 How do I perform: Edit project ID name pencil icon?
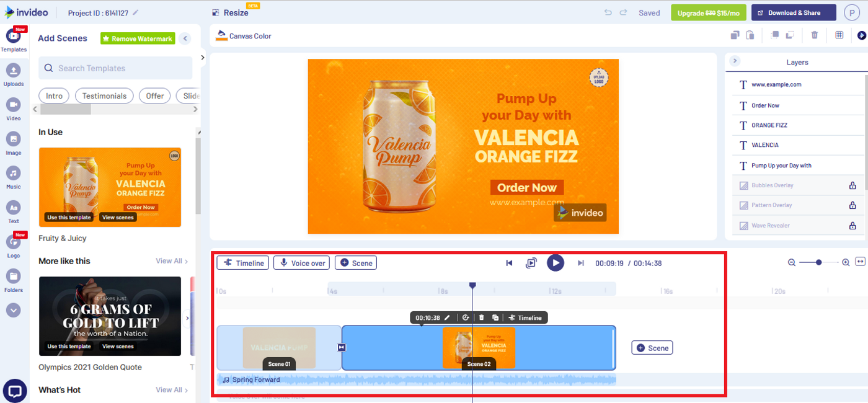click(x=136, y=13)
